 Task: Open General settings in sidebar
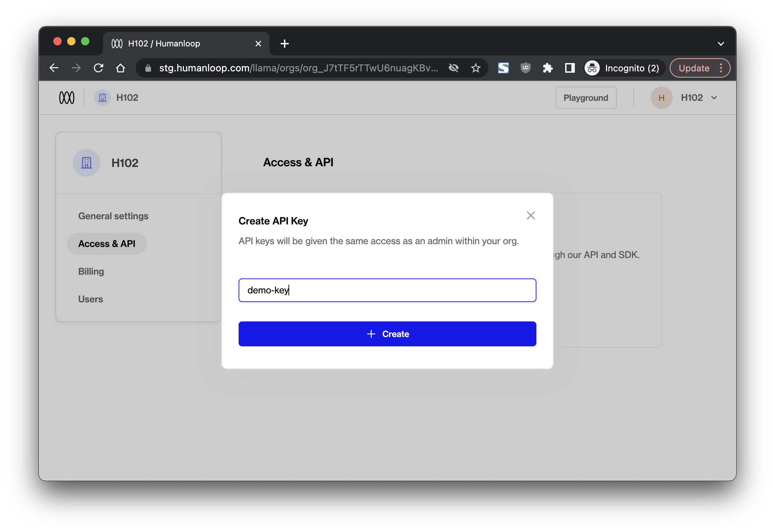coord(113,216)
